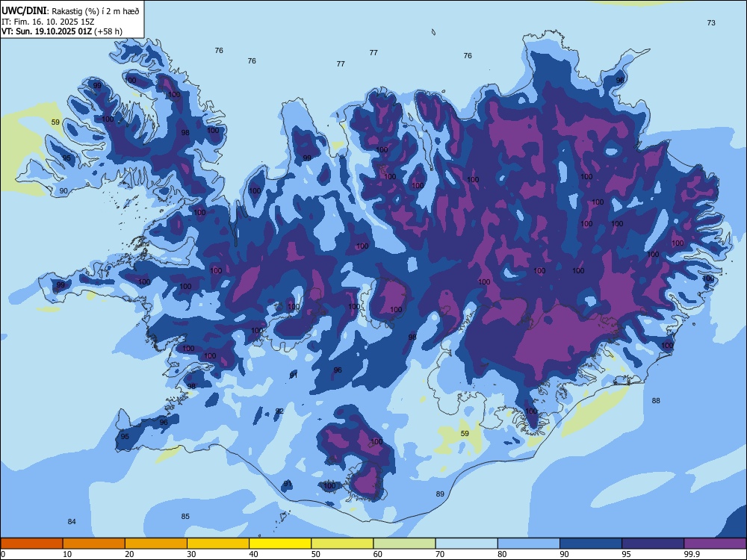Screen dimensions: 747x560
Task: Click the '85' humidity value over the sea
Action: click(x=185, y=516)
